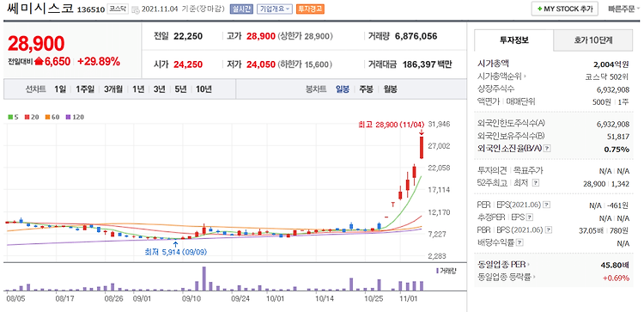Click the green 5-day moving average swatch

pyautogui.click(x=10, y=117)
